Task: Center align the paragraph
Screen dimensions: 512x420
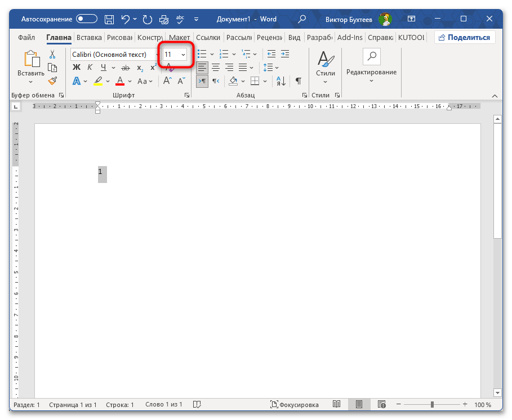Action: 215,68
